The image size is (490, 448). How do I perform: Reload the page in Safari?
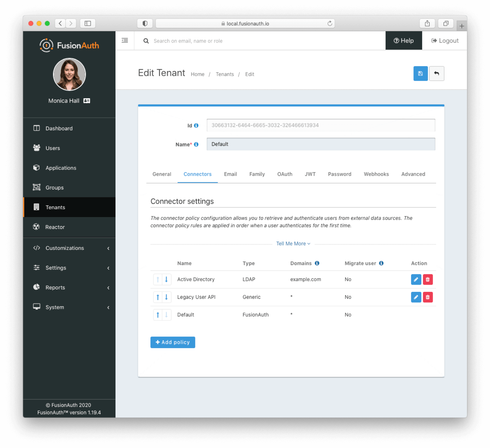330,24
